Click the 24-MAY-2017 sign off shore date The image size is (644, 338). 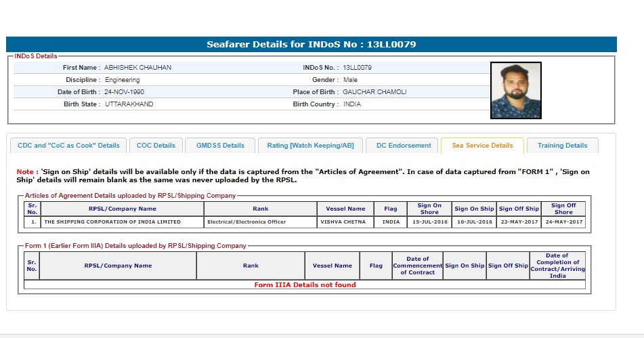563,222
